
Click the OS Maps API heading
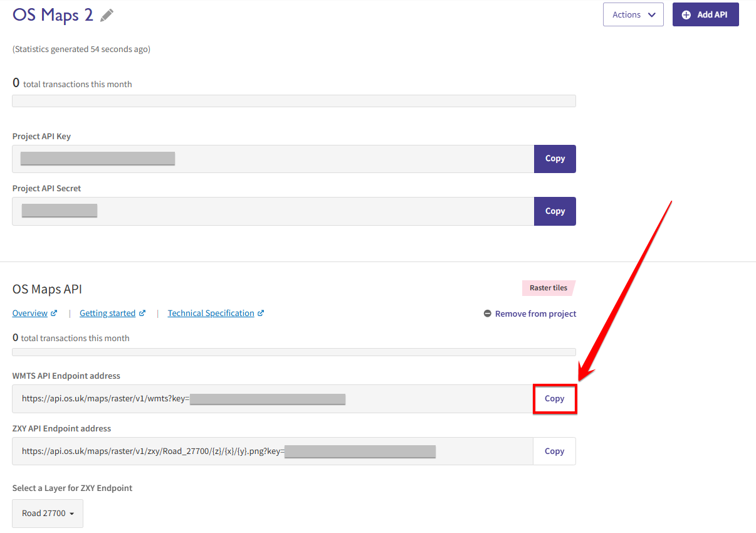[x=47, y=289]
